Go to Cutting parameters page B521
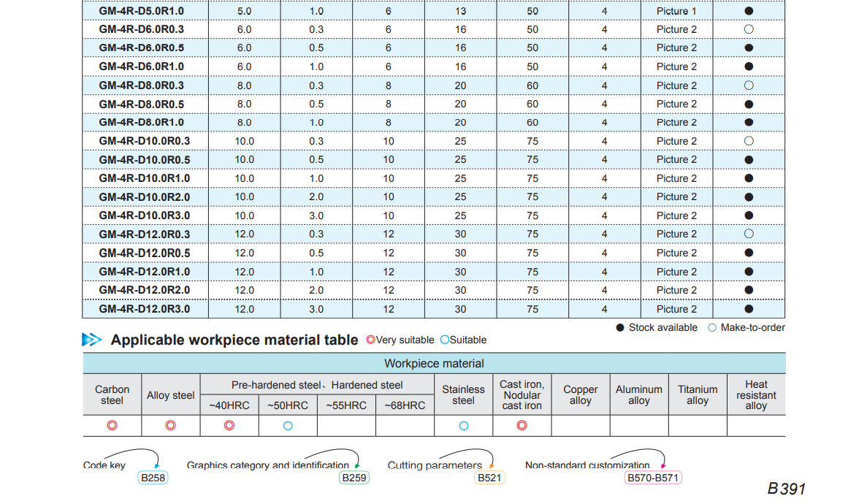Screen dimensions: 867x504 click(489, 478)
